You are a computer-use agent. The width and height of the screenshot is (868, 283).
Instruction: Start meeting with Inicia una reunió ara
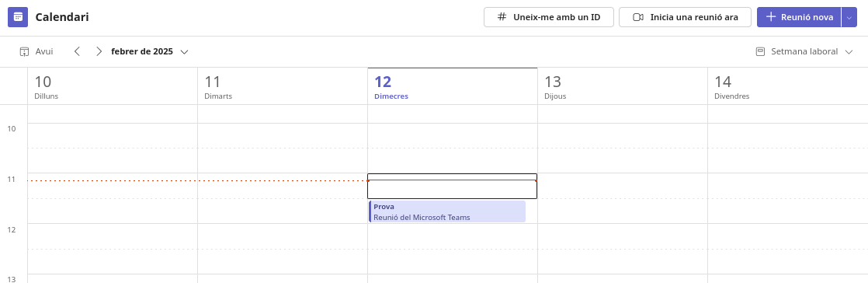[686, 17]
